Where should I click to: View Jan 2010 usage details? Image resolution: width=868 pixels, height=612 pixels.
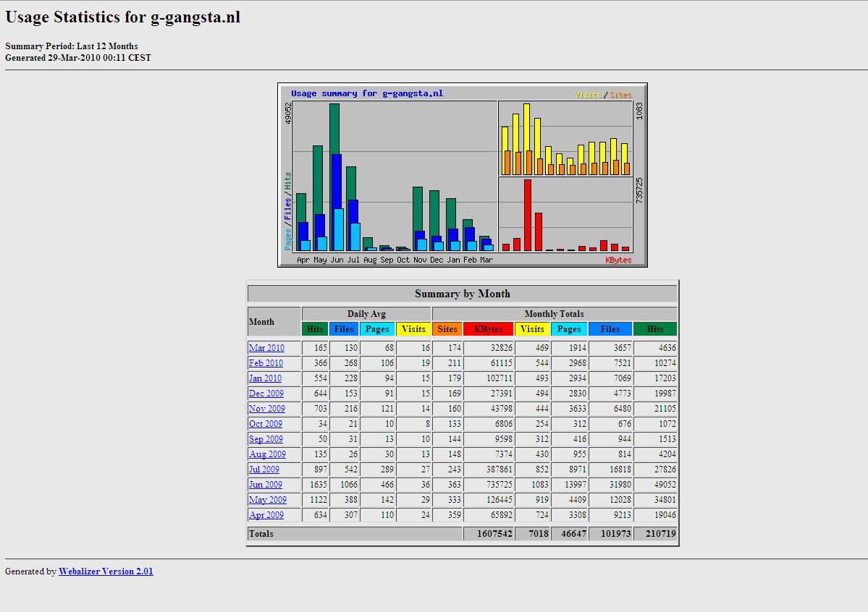(x=265, y=378)
